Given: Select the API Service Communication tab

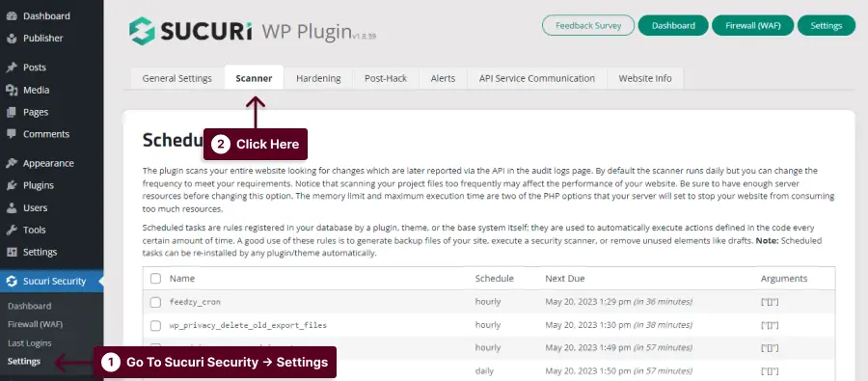Looking at the screenshot, I should click(x=537, y=78).
